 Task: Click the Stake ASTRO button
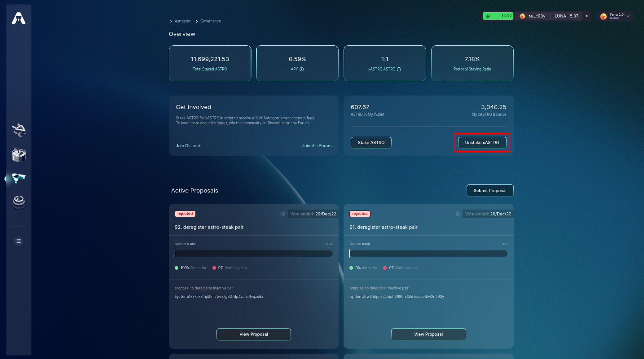(x=371, y=143)
